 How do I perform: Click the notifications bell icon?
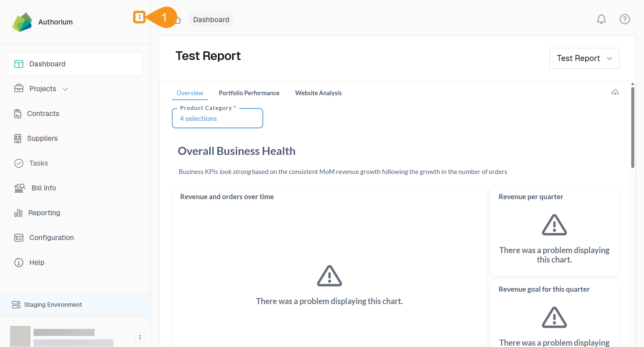tap(601, 19)
